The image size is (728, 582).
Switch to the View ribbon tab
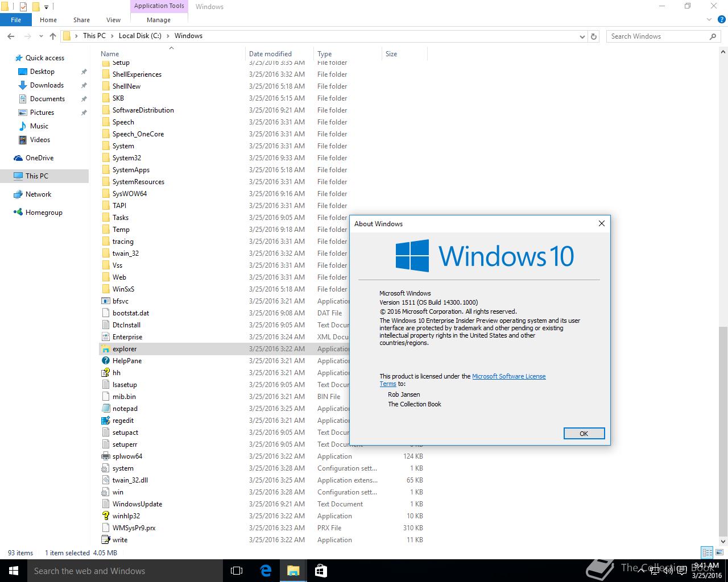click(x=113, y=20)
